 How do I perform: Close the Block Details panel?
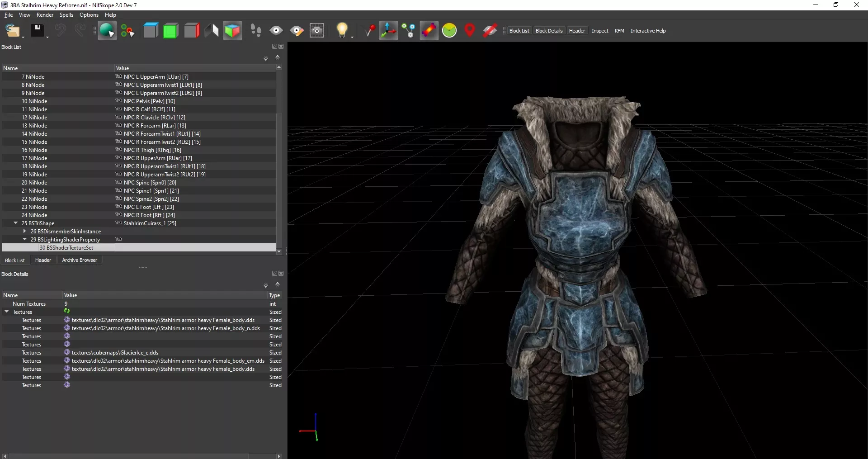(x=281, y=274)
